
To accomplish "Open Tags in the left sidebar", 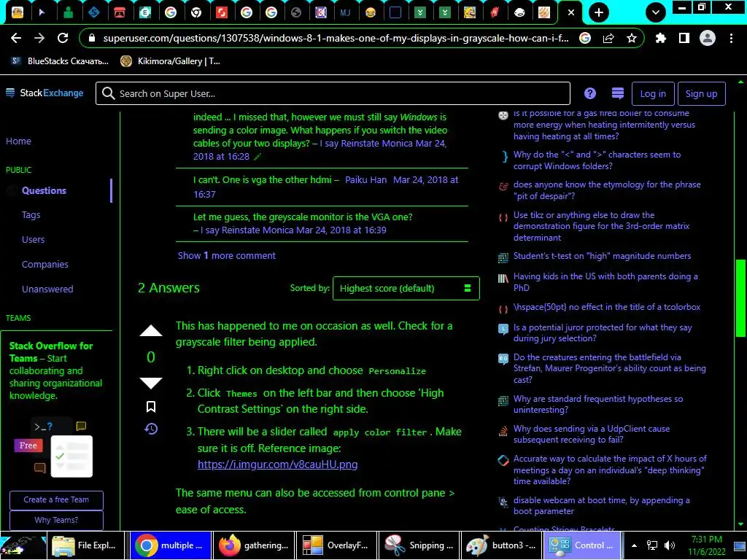I will coord(31,215).
